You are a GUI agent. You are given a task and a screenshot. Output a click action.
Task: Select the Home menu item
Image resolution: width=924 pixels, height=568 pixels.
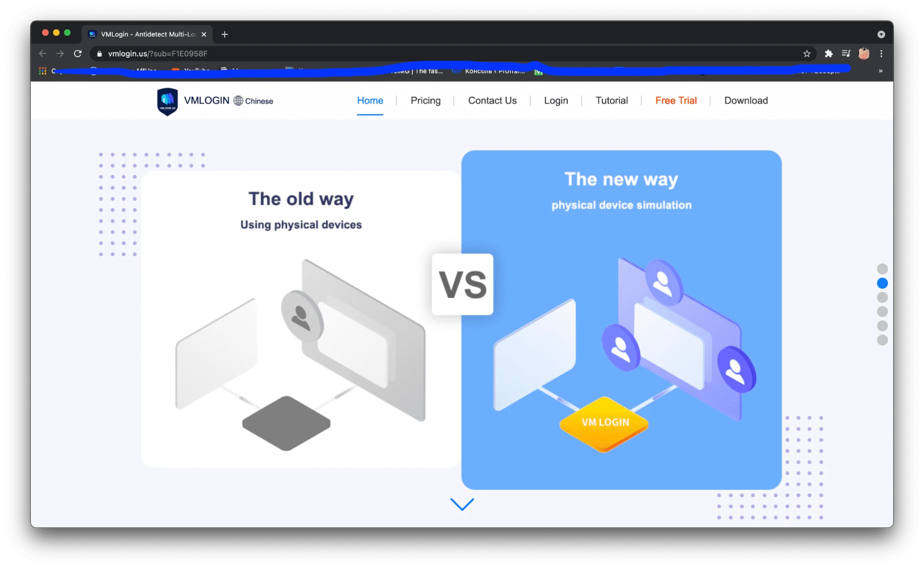(x=370, y=100)
